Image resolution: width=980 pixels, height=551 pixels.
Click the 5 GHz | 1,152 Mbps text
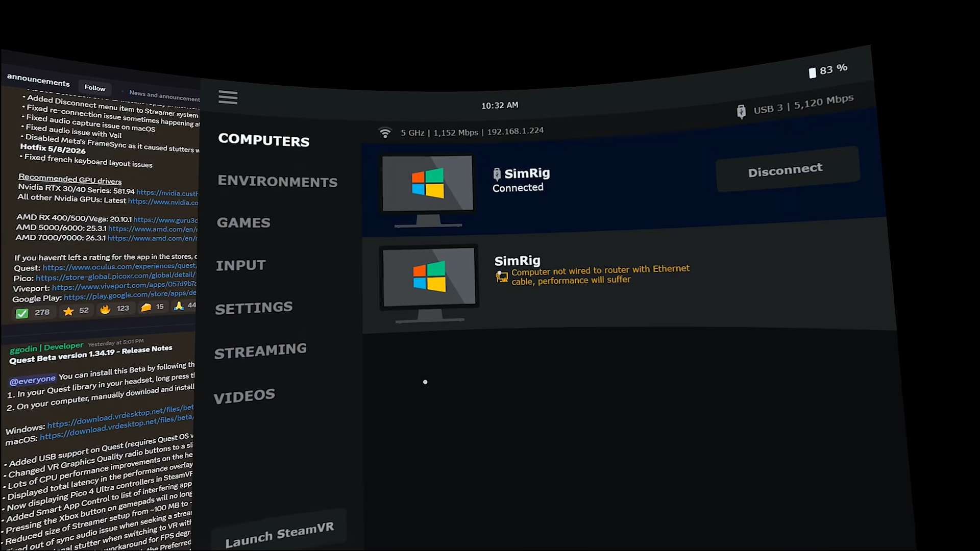click(439, 133)
